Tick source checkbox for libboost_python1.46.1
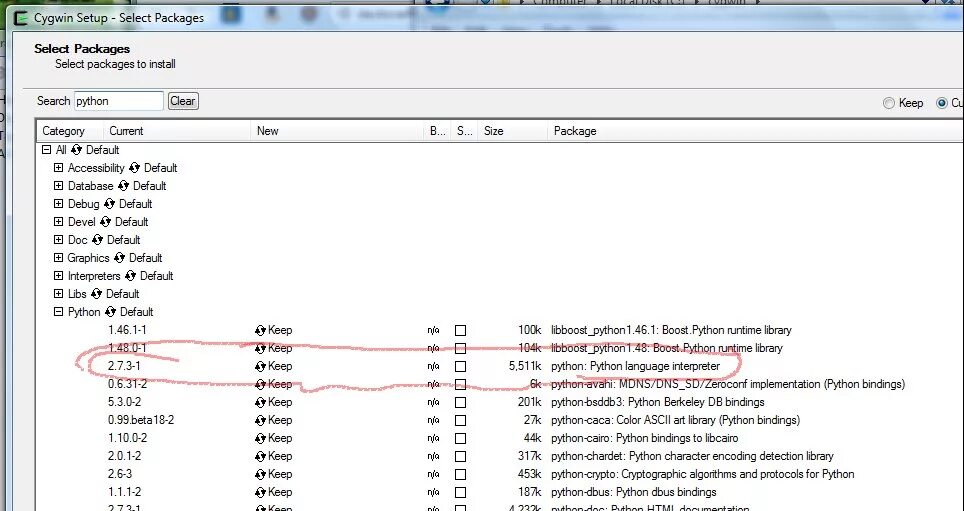The image size is (964, 511). pos(460,330)
